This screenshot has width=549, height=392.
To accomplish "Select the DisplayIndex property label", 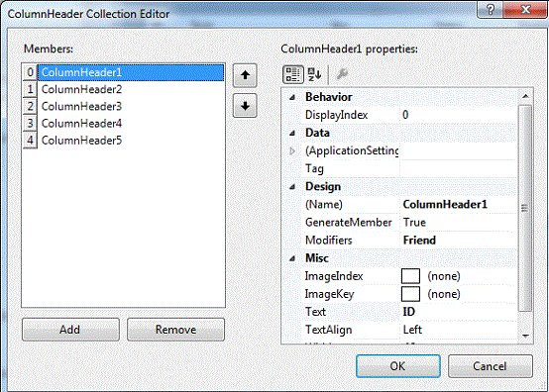I will [x=337, y=115].
